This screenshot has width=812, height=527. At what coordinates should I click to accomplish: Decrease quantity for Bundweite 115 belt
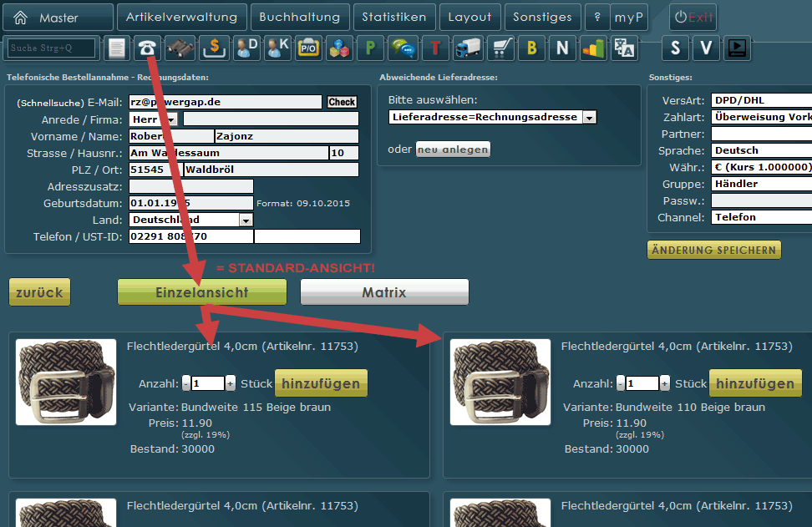186,383
